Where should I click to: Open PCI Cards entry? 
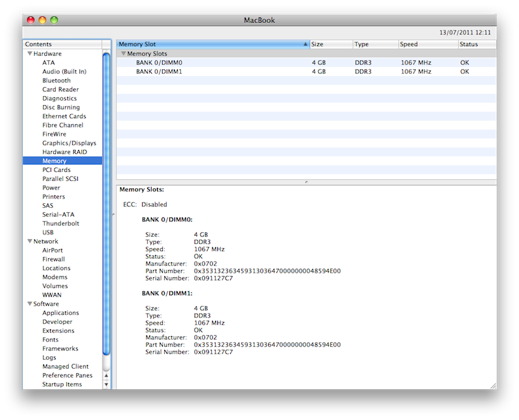tap(56, 170)
